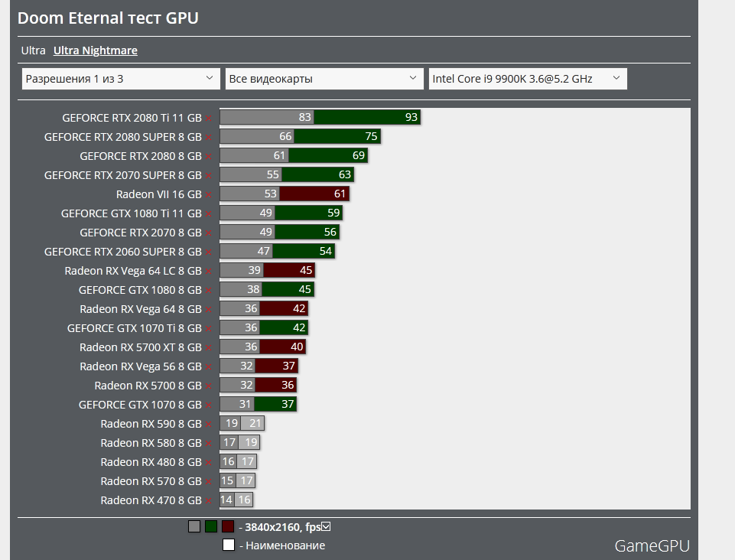Select the Ultra quality preset

click(x=32, y=50)
